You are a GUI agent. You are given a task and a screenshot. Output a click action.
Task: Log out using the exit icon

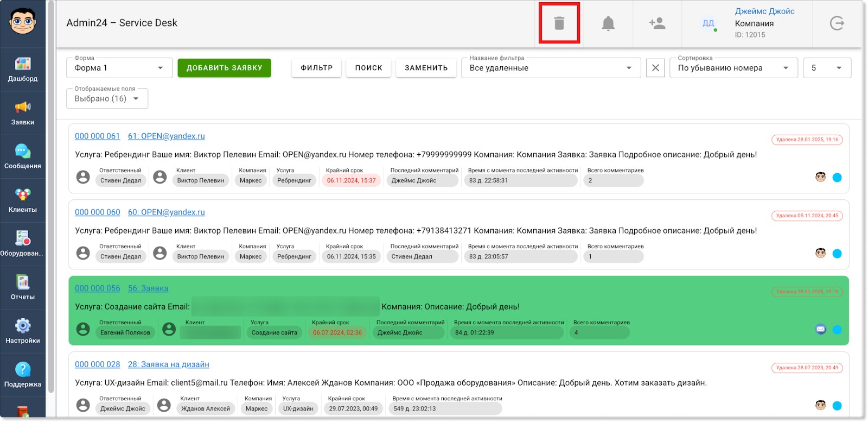(837, 23)
